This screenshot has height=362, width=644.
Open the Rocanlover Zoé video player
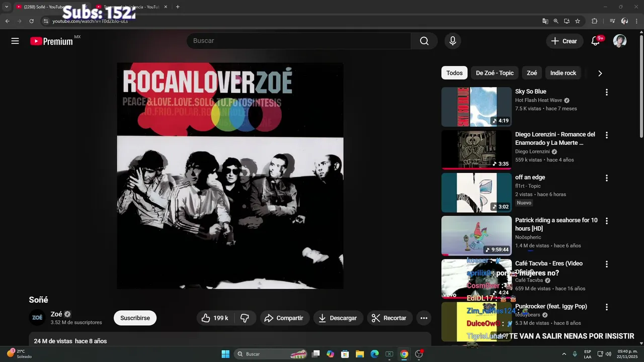point(230,175)
